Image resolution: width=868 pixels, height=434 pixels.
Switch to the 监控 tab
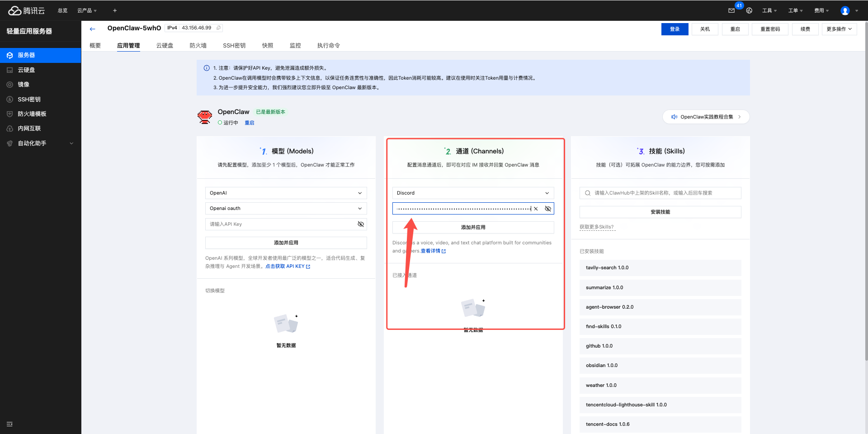[295, 46]
